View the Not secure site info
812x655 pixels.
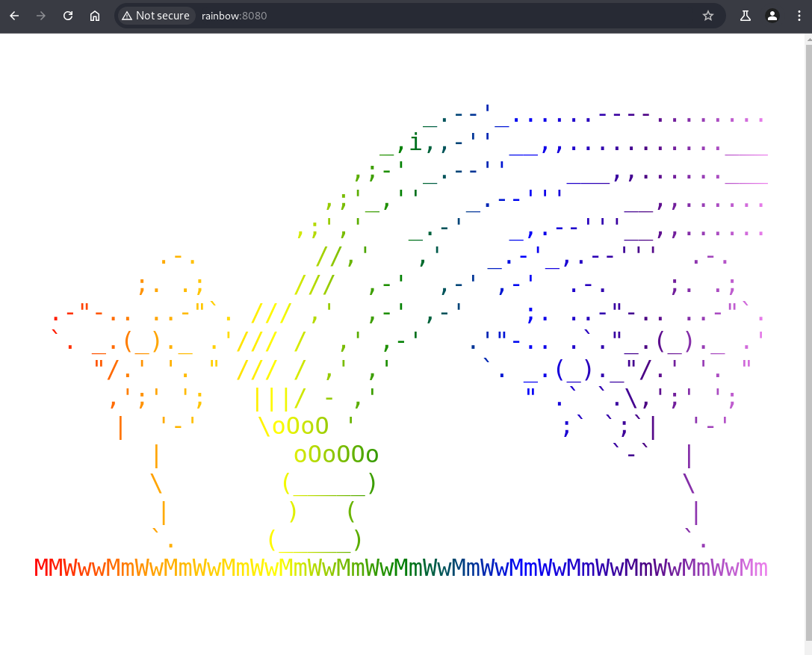(x=155, y=16)
